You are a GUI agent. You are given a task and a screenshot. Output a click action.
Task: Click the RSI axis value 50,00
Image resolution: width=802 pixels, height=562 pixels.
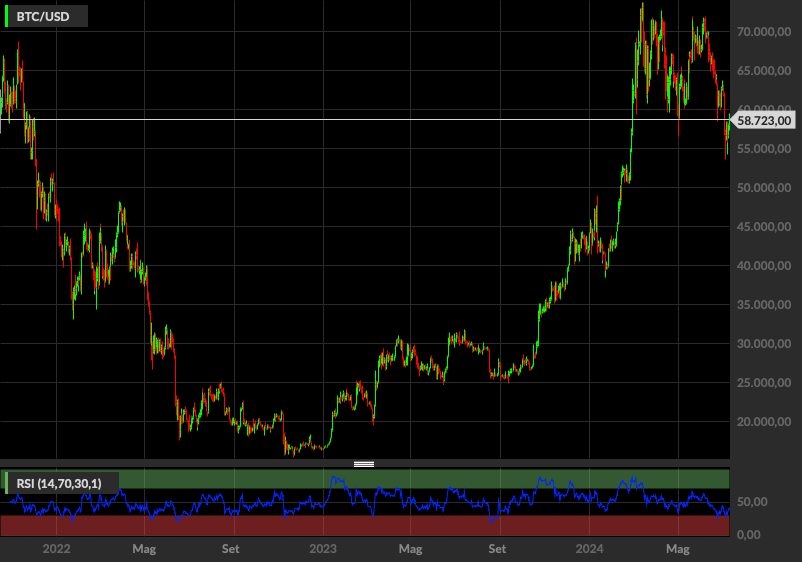pyautogui.click(x=752, y=502)
